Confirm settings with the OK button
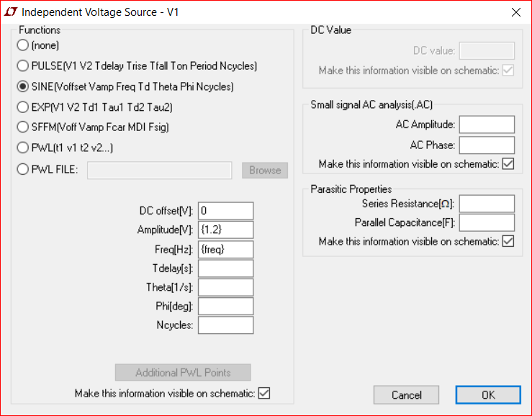Image resolution: width=532 pixels, height=416 pixels. pyautogui.click(x=488, y=395)
